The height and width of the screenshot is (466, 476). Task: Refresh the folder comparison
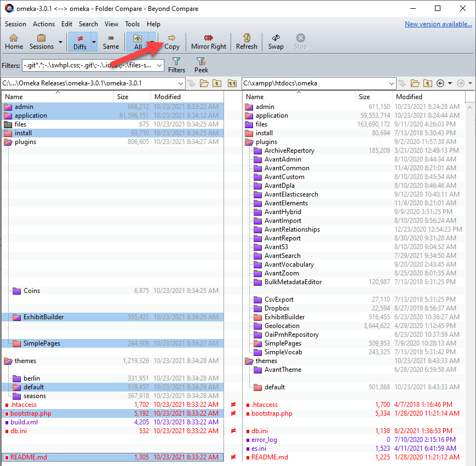[x=246, y=42]
